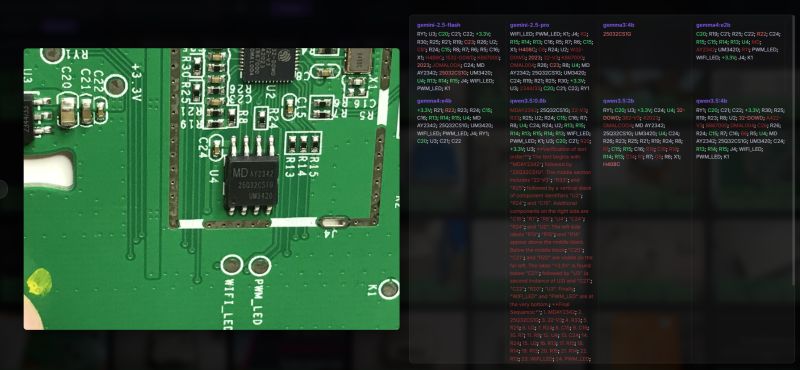Click the results panel vertical scrollbar
This screenshot has width=800, height=370.
point(793,151)
